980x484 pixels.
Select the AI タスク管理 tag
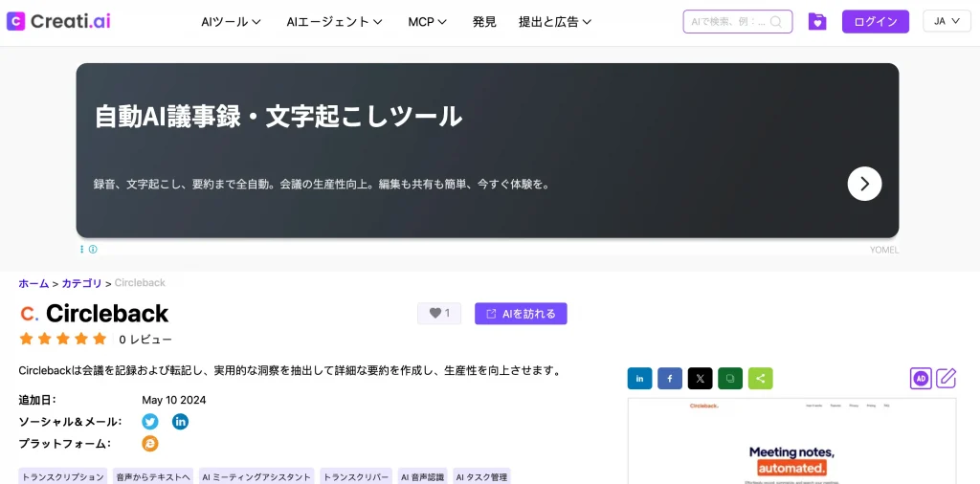pyautogui.click(x=482, y=476)
